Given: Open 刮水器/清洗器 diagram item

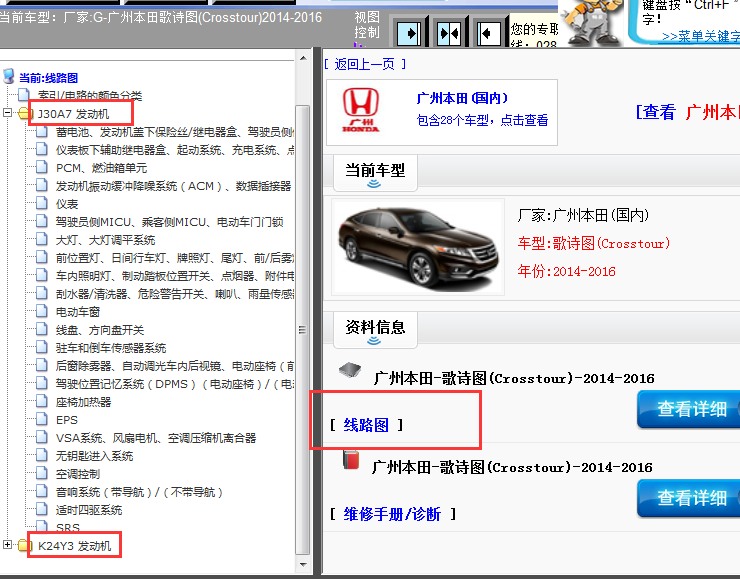Looking at the screenshot, I should point(175,294).
